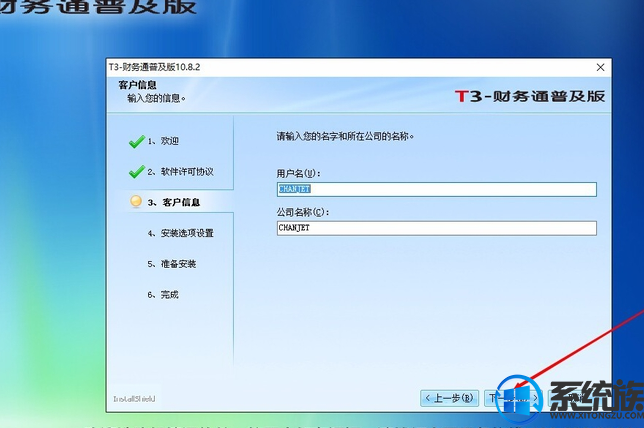Select step 3、客户信息 in the sidebar
Screen dimensions: 644x428
tap(173, 202)
